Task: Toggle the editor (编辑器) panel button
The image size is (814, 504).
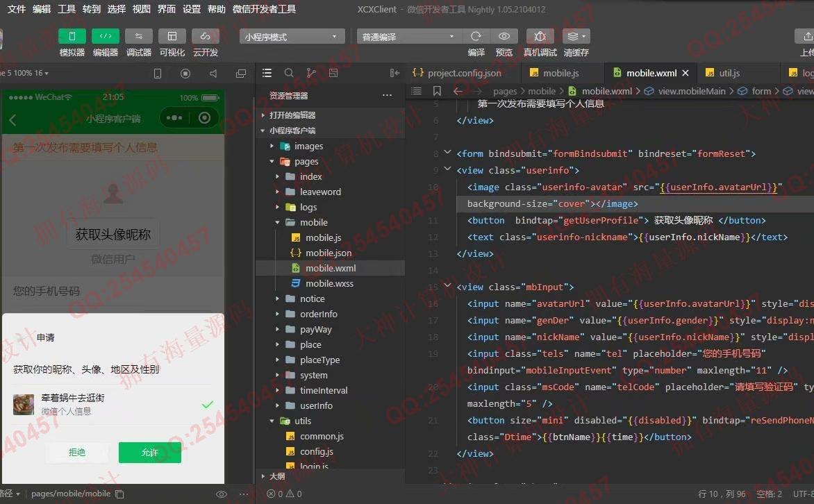Action: [106, 36]
